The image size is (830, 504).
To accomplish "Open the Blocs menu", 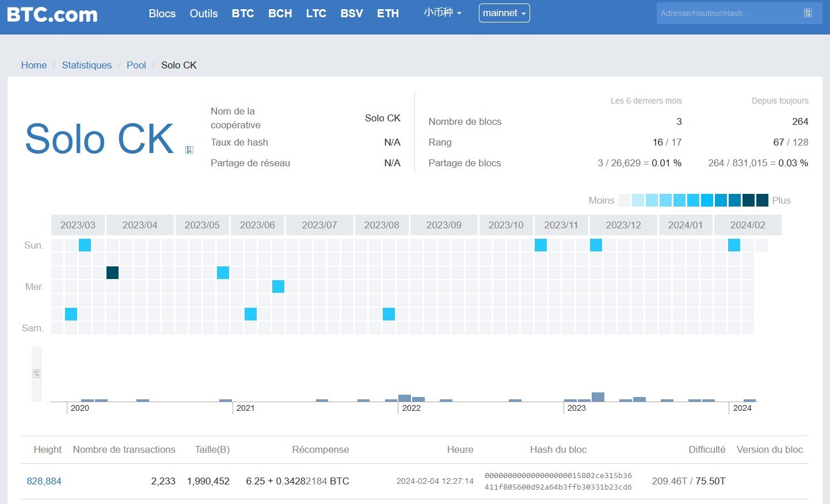I will [162, 13].
